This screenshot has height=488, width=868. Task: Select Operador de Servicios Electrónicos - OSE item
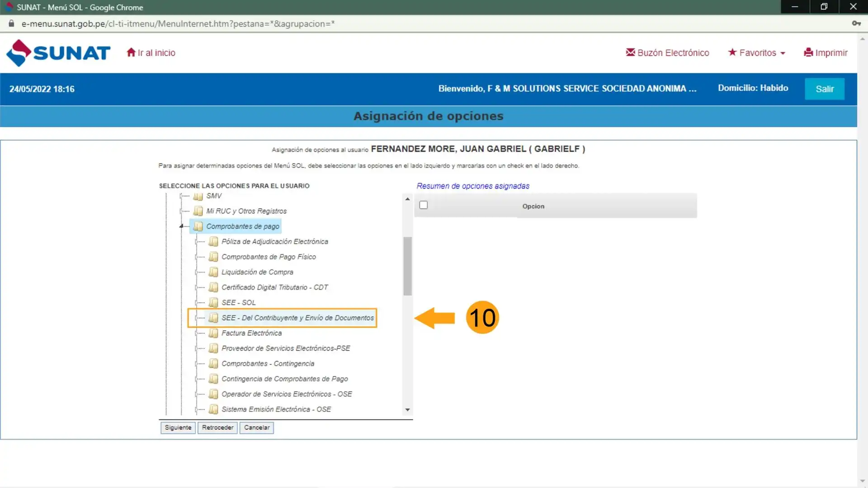287,394
